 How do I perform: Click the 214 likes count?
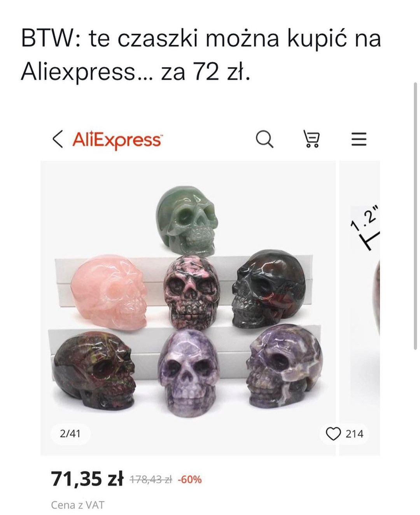(x=354, y=434)
